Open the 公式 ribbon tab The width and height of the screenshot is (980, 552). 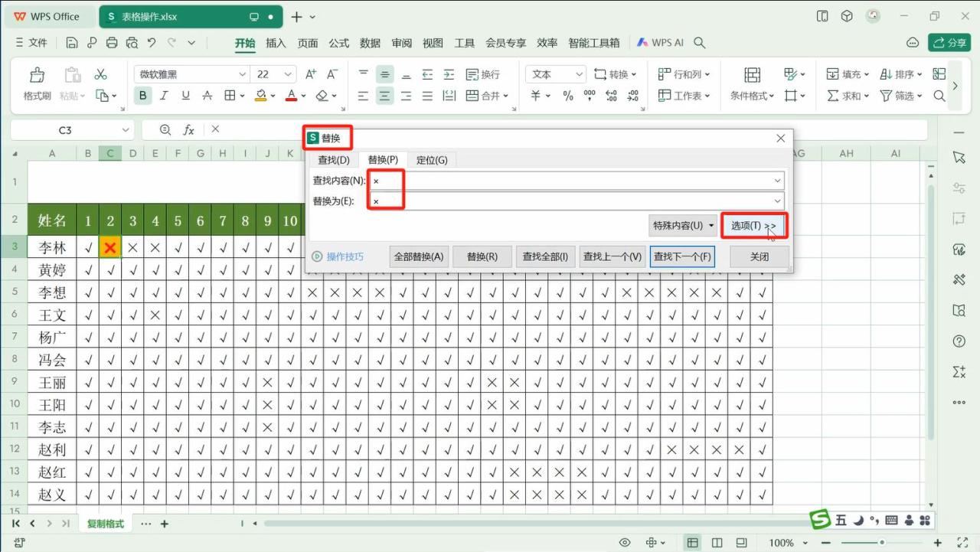coord(339,43)
